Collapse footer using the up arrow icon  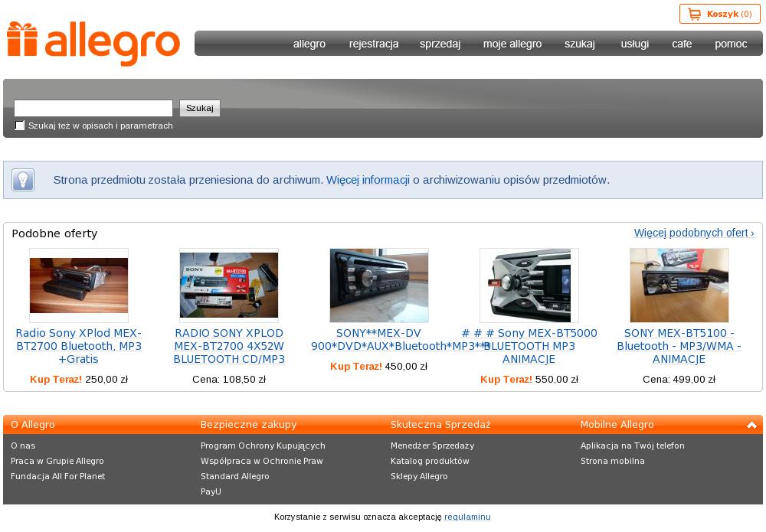(x=752, y=425)
